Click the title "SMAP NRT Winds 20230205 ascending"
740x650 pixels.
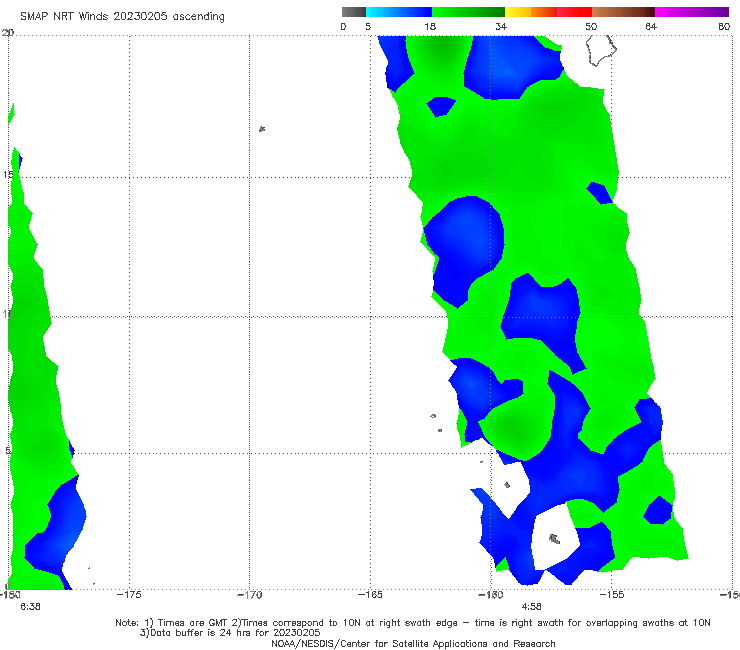pyautogui.click(x=122, y=17)
